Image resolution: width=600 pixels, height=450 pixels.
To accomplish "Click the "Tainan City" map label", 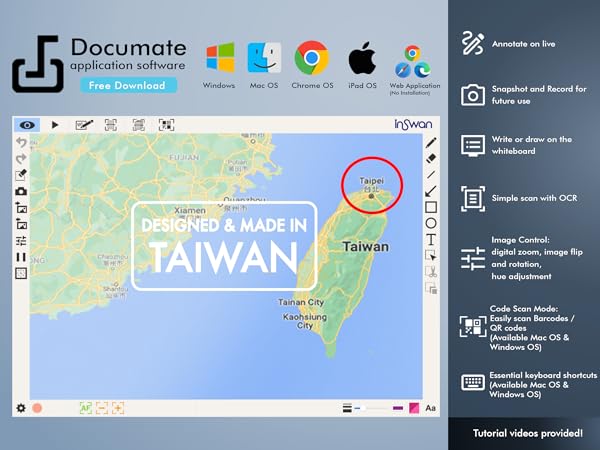I will click(301, 302).
